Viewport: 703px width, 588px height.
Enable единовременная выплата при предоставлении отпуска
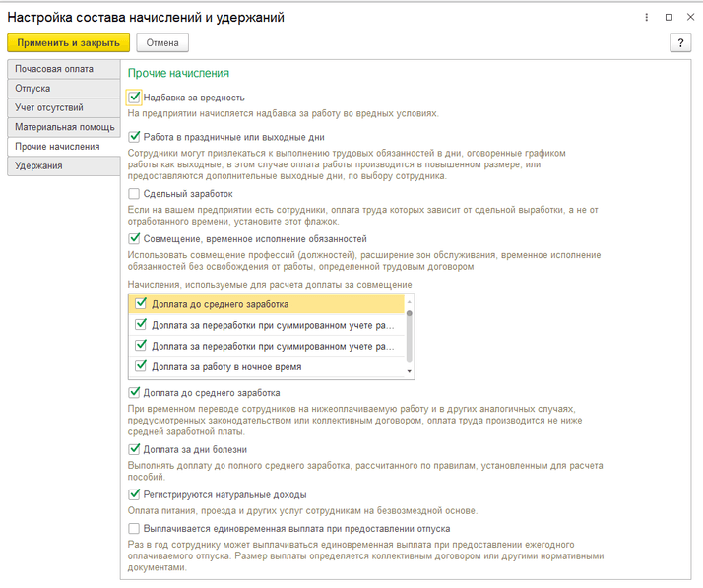click(134, 528)
